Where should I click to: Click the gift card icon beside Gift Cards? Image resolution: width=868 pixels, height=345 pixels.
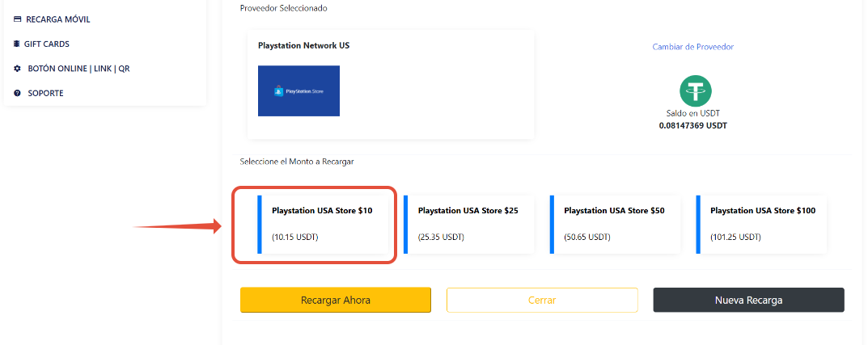(17, 44)
